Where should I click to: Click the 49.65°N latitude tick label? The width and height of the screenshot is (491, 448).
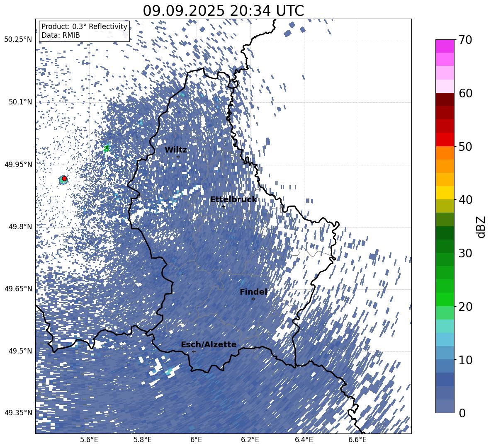tap(18, 288)
